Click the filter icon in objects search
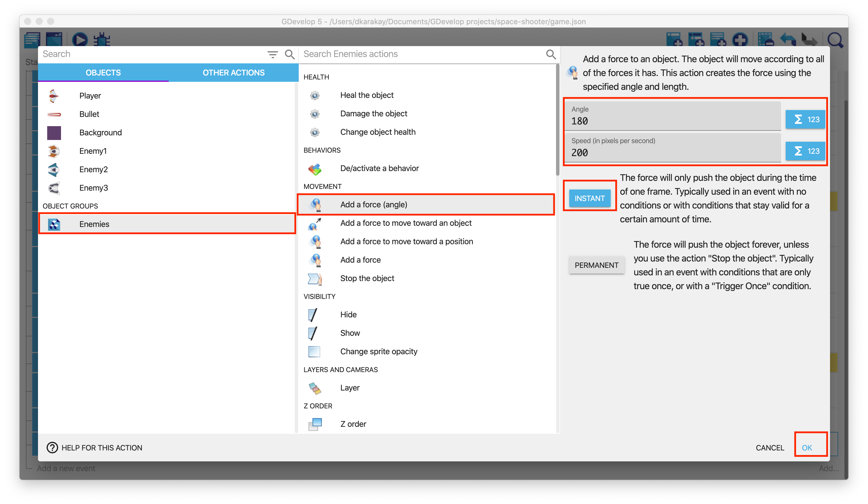The width and height of the screenshot is (868, 504). [x=273, y=54]
